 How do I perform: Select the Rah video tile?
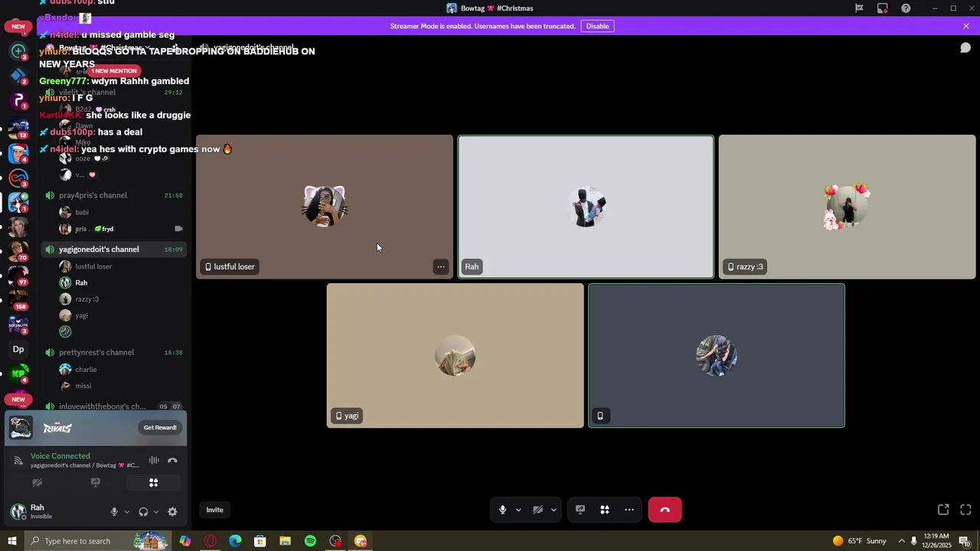(586, 207)
